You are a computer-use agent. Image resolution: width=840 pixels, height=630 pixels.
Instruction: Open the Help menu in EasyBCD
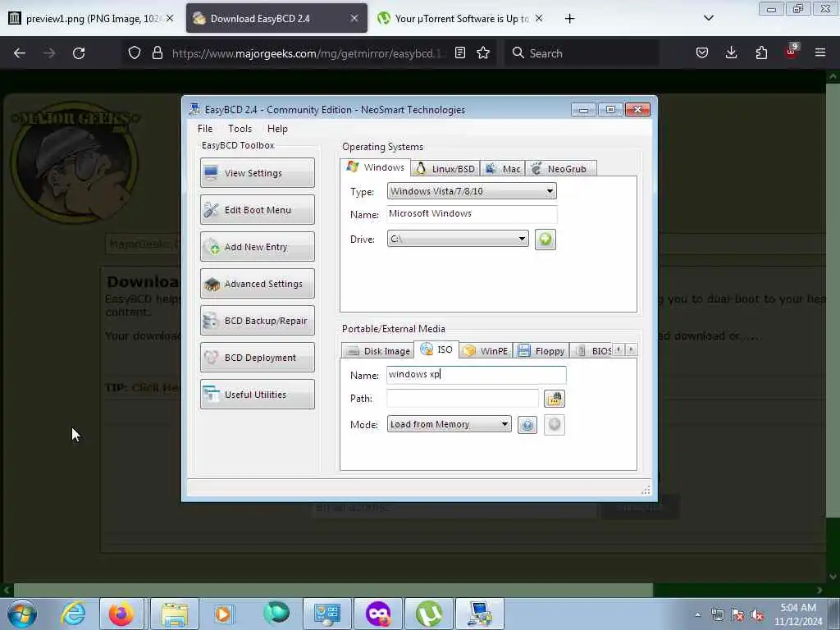pos(277,129)
